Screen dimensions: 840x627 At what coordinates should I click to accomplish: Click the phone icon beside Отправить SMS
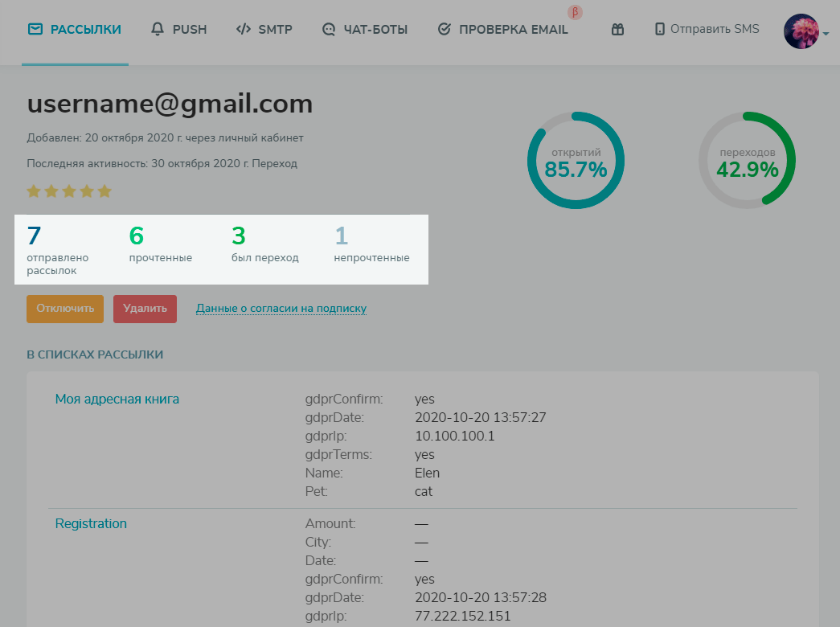(660, 30)
